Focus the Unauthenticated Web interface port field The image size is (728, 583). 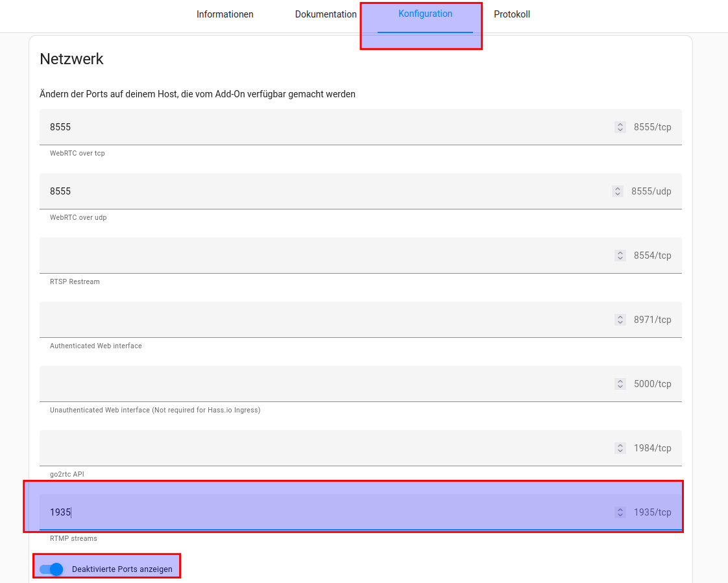[x=324, y=384]
